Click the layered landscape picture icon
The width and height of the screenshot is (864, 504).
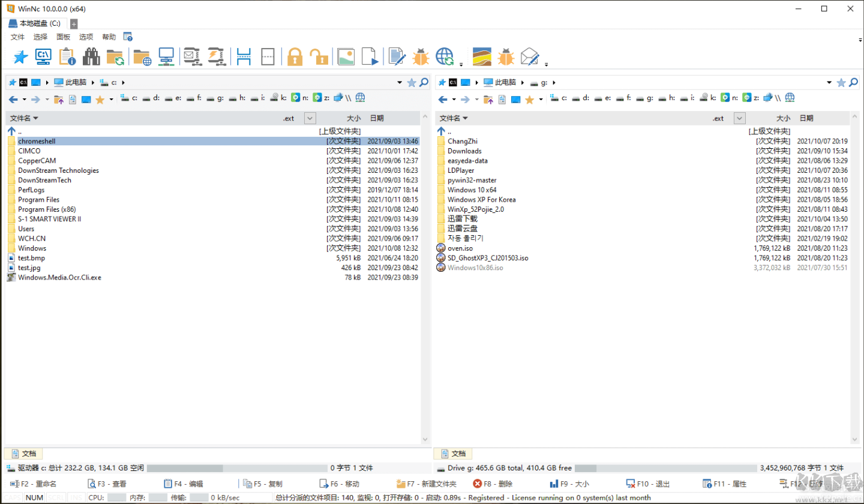coord(482,57)
